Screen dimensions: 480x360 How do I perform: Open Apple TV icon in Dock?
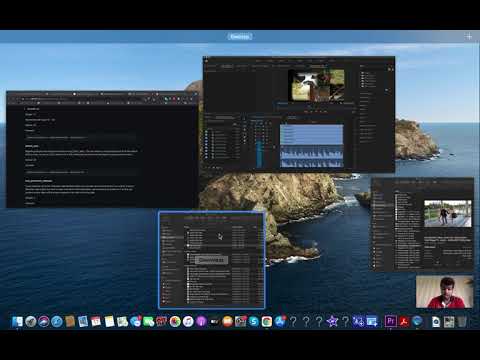214,322
